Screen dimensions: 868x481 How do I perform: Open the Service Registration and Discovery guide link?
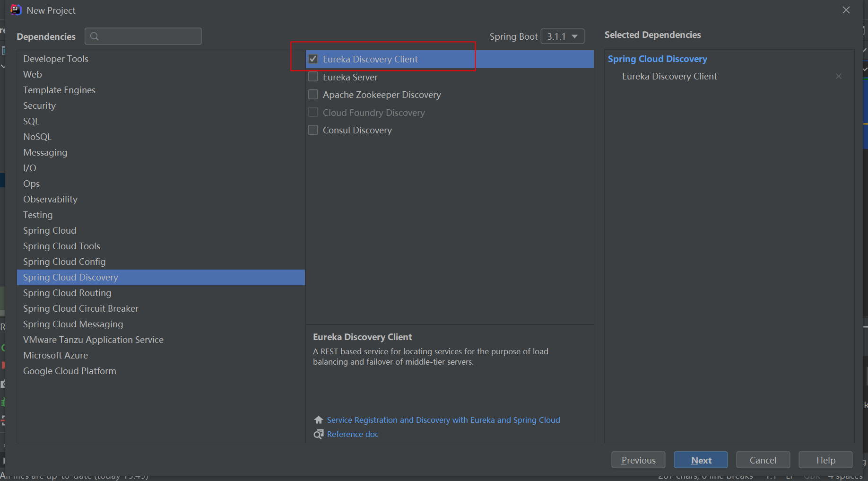443,420
